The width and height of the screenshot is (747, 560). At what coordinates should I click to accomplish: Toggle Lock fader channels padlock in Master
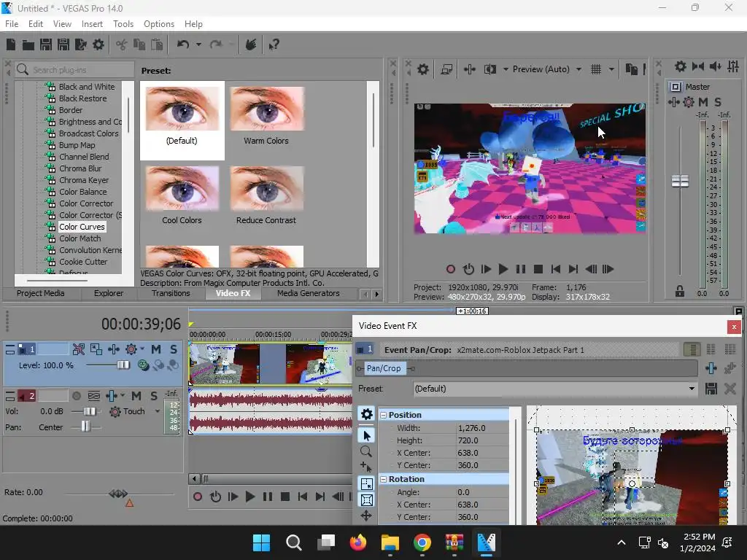pyautogui.click(x=679, y=291)
